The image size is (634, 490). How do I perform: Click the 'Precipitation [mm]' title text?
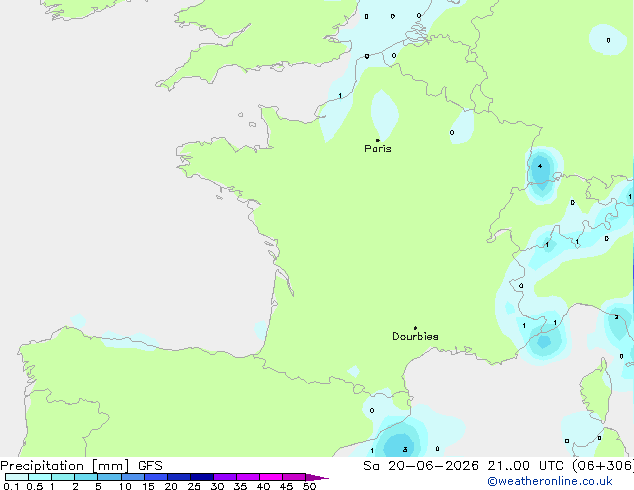(x=65, y=466)
